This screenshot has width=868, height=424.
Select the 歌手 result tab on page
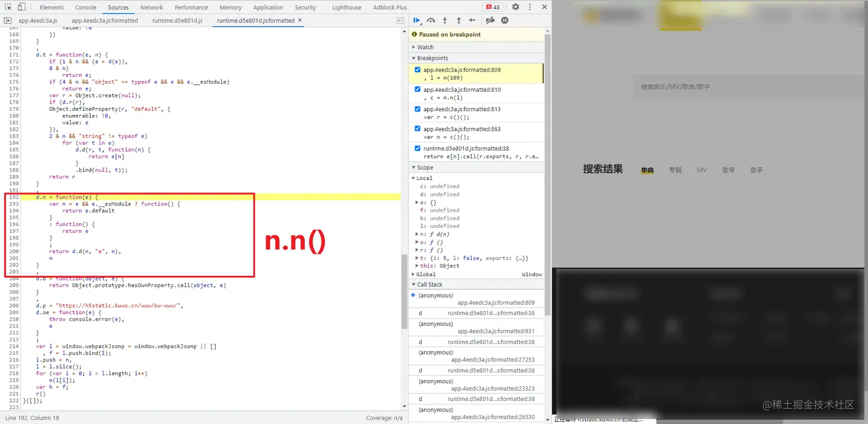[757, 170]
